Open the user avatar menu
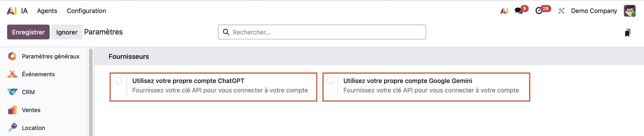 pyautogui.click(x=630, y=11)
